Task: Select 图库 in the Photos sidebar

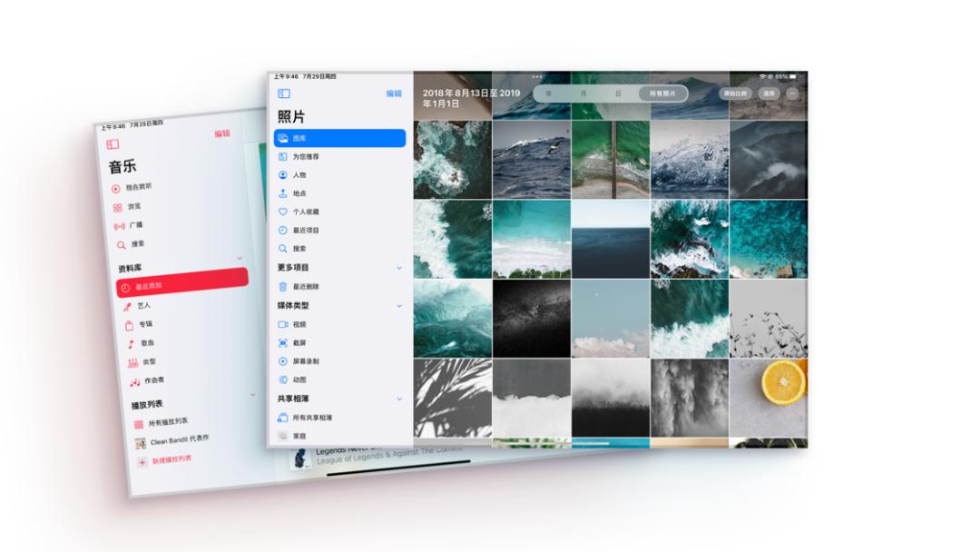Action: point(340,138)
